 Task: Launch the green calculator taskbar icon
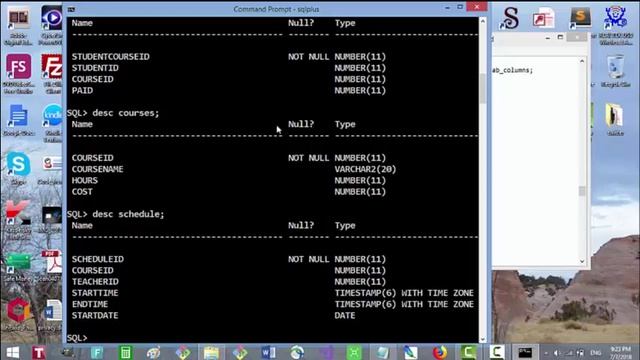125,353
